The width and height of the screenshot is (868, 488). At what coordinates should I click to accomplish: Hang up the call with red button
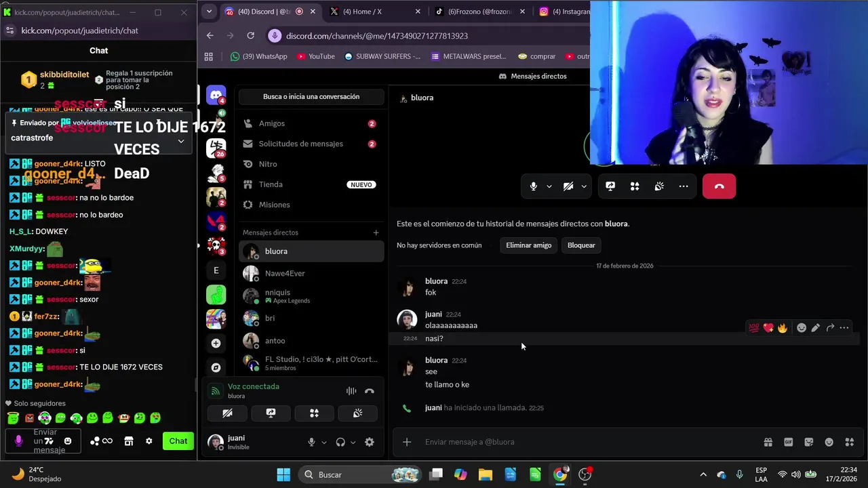(719, 186)
